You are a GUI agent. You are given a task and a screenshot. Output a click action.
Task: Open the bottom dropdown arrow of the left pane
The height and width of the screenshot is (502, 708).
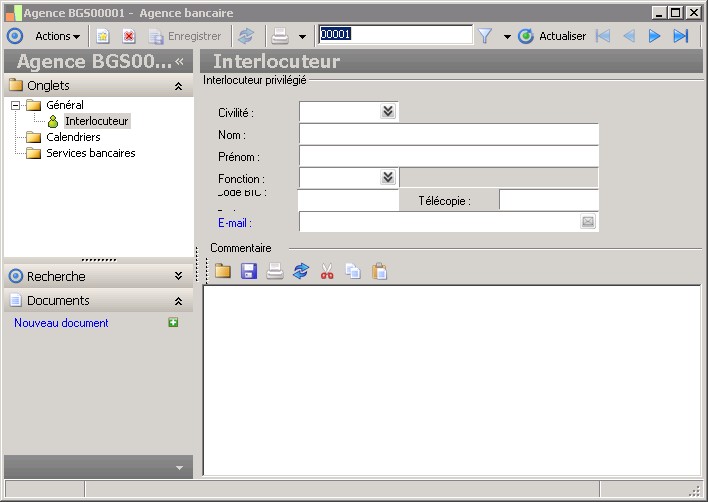179,468
